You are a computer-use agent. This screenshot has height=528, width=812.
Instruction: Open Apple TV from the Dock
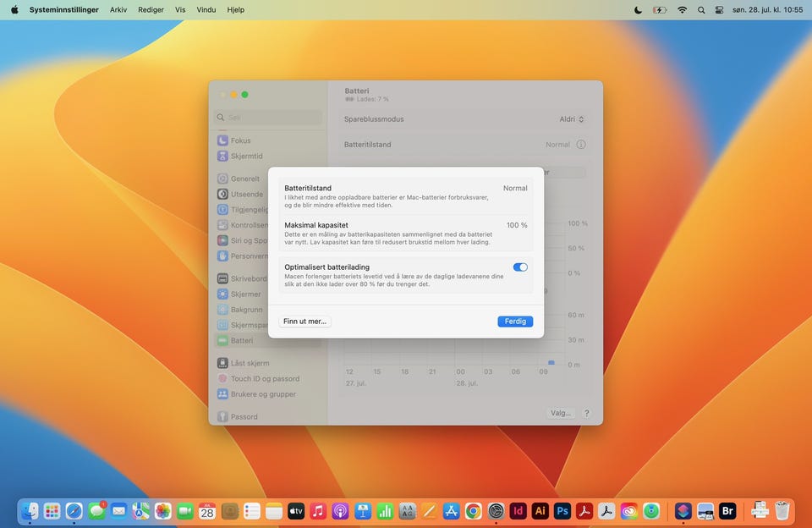[296, 511]
